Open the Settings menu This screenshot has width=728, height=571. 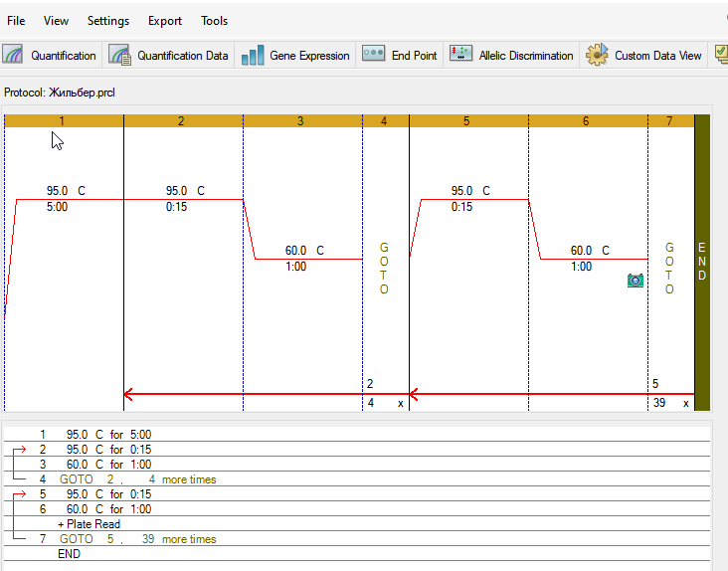pos(108,20)
